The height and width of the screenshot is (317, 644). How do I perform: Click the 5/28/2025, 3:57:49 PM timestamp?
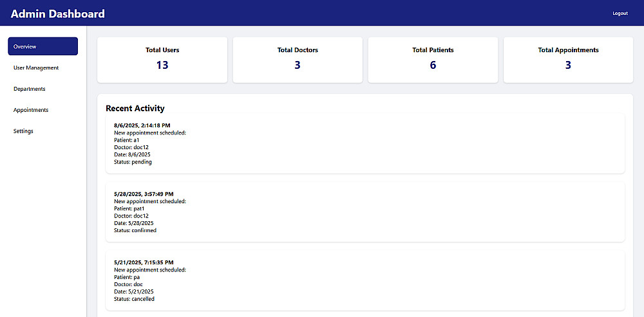[x=144, y=194]
